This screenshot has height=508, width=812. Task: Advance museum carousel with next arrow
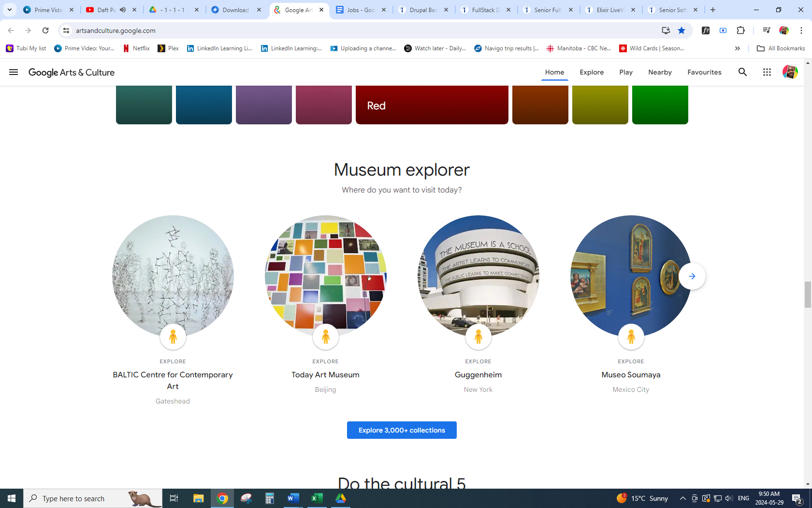point(692,276)
